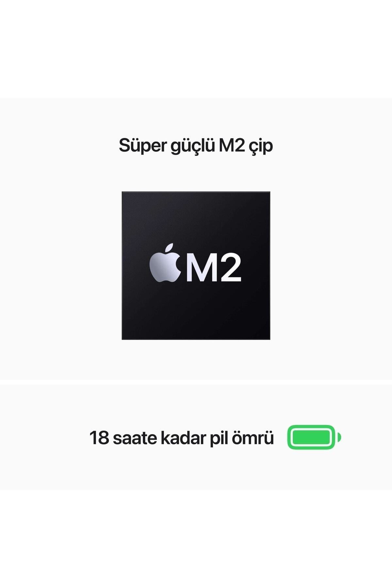
Task: Click the number "18" in the battery caption
Action: click(99, 438)
